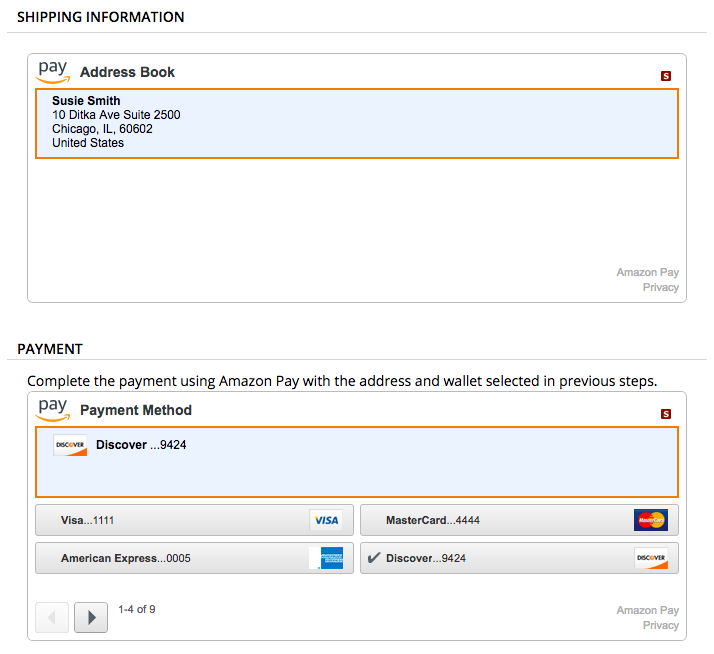
Task: Click the 'Chicago, IL, 60602' line
Action: coord(102,129)
